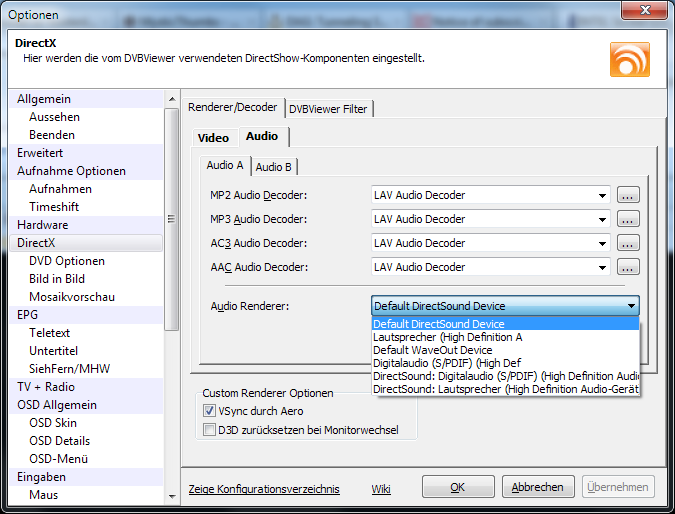Open Untertitel settings
Screen dimensions: 675x514
tap(86, 351)
